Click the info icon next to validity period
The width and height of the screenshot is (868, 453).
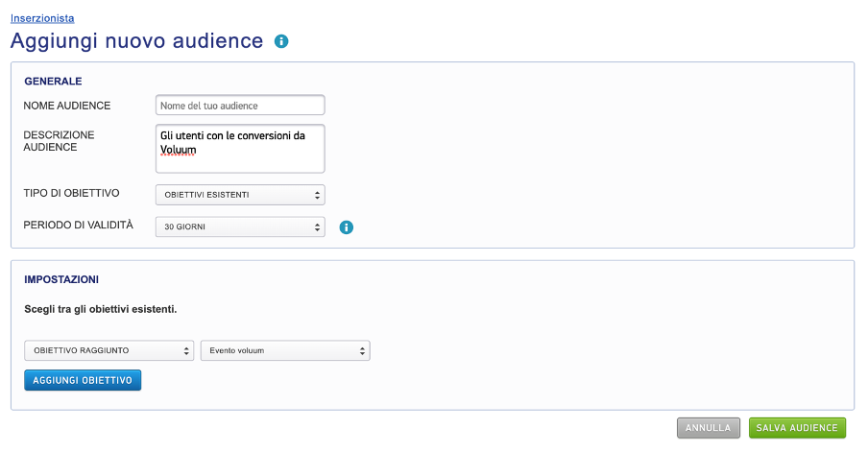click(x=348, y=227)
